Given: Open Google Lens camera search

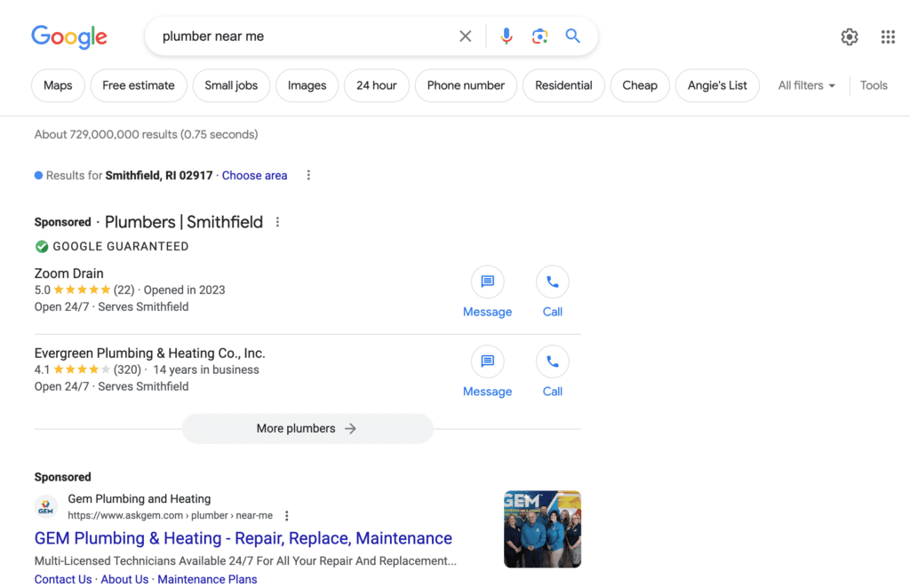Looking at the screenshot, I should click(539, 36).
